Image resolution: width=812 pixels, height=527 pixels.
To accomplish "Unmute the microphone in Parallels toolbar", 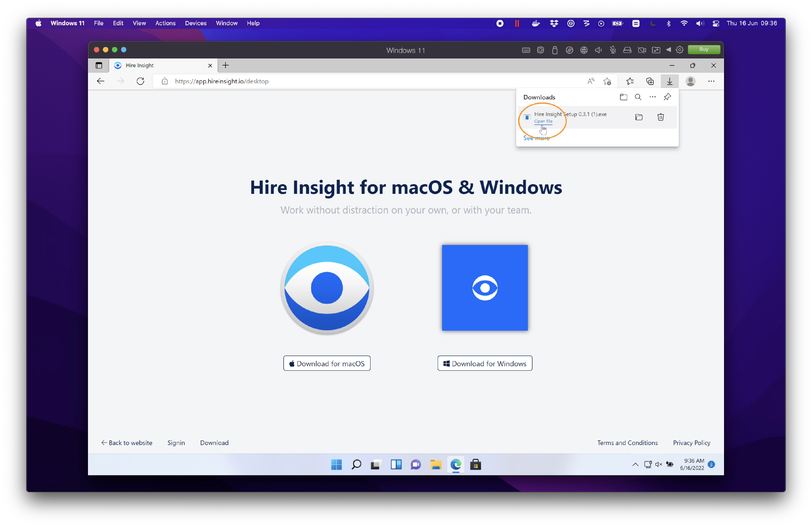I will click(x=613, y=50).
